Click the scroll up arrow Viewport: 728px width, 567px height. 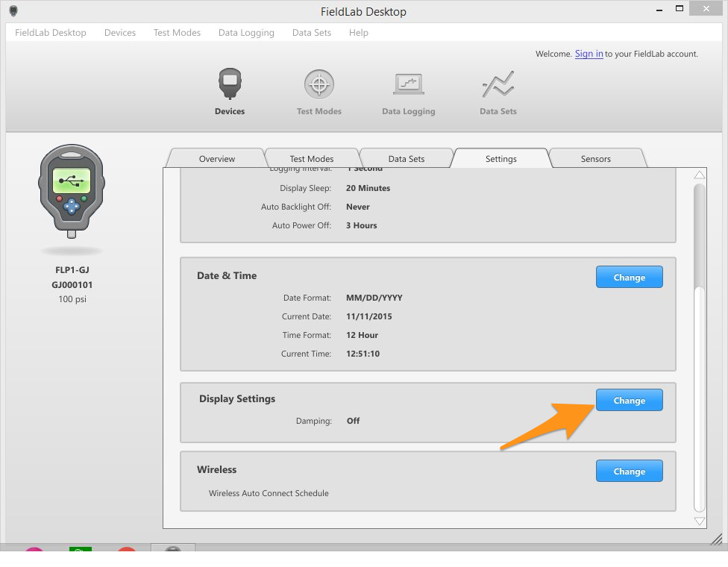tap(699, 175)
